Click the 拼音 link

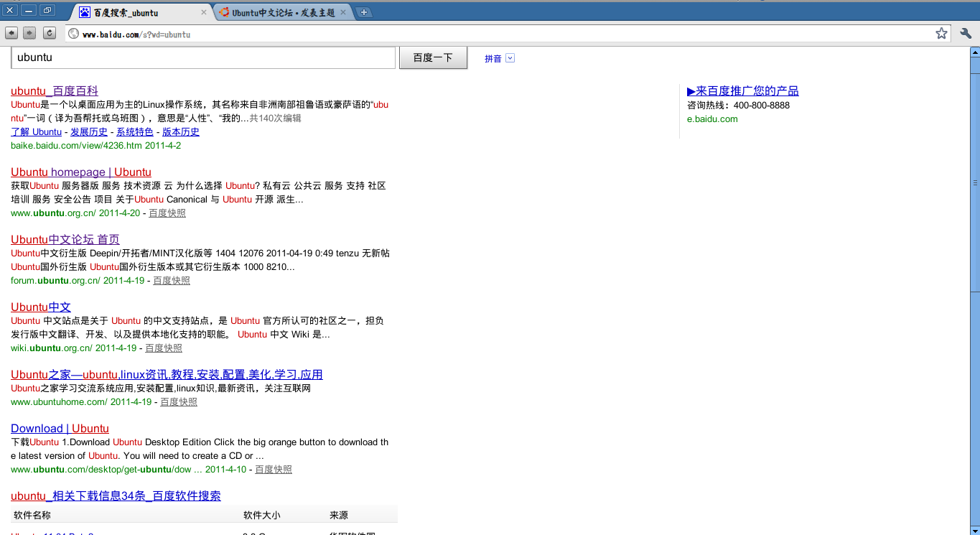click(x=493, y=59)
